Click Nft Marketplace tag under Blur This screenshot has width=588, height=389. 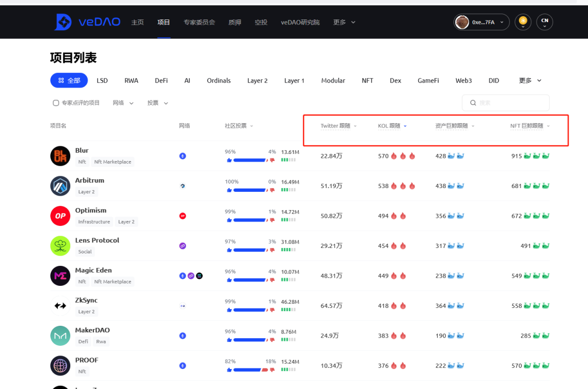[x=112, y=162]
